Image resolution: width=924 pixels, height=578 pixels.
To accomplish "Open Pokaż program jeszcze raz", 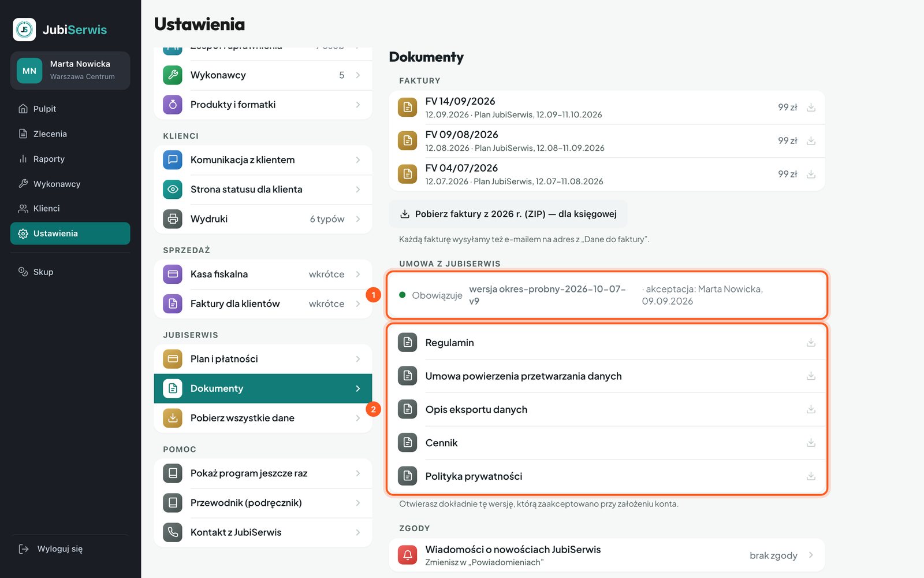I will [x=263, y=473].
